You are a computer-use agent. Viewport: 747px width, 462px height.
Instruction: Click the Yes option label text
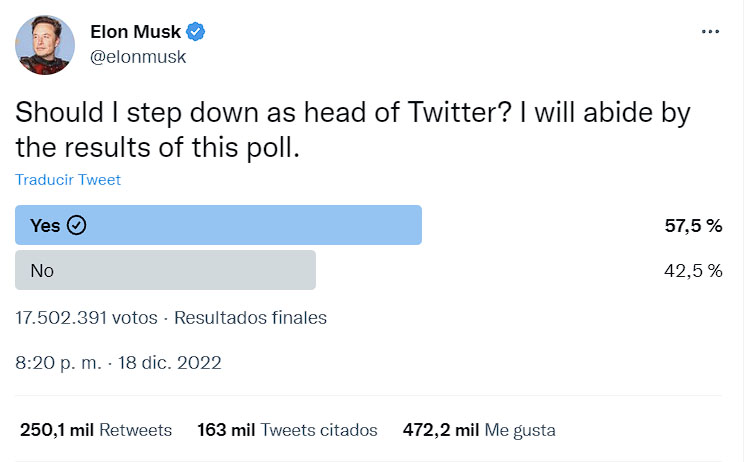(x=45, y=225)
